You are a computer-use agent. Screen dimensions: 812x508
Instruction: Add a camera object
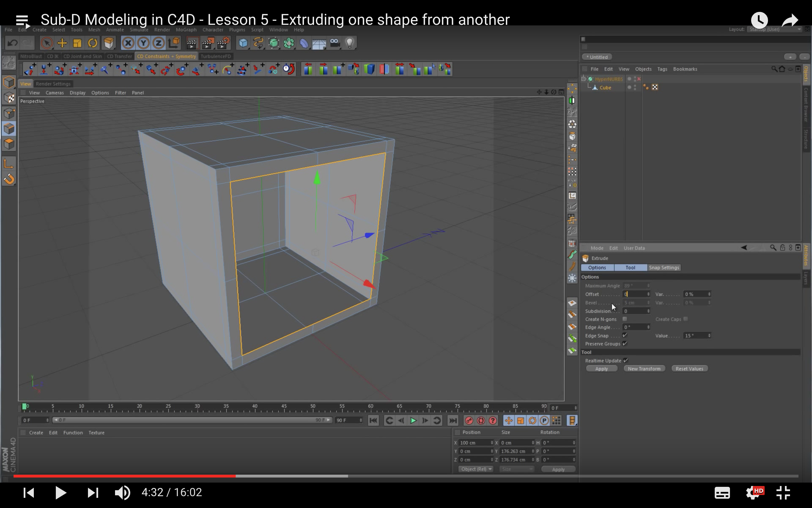[335, 43]
